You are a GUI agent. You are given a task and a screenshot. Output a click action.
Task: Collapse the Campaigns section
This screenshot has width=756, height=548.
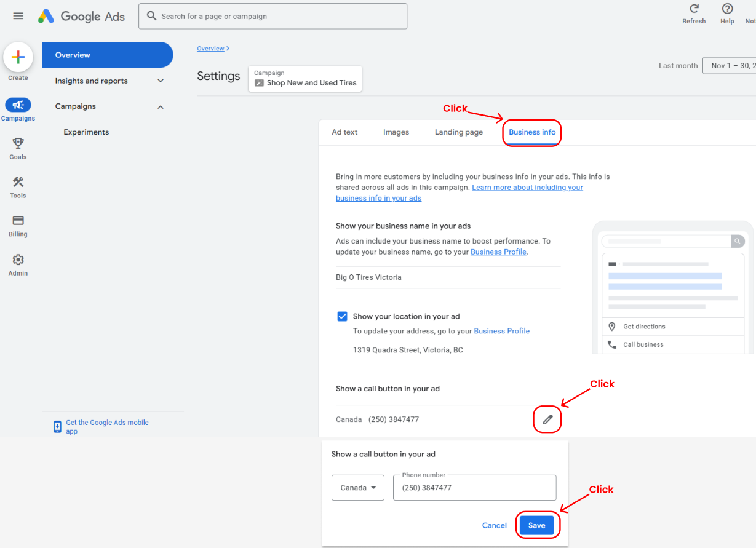161,106
